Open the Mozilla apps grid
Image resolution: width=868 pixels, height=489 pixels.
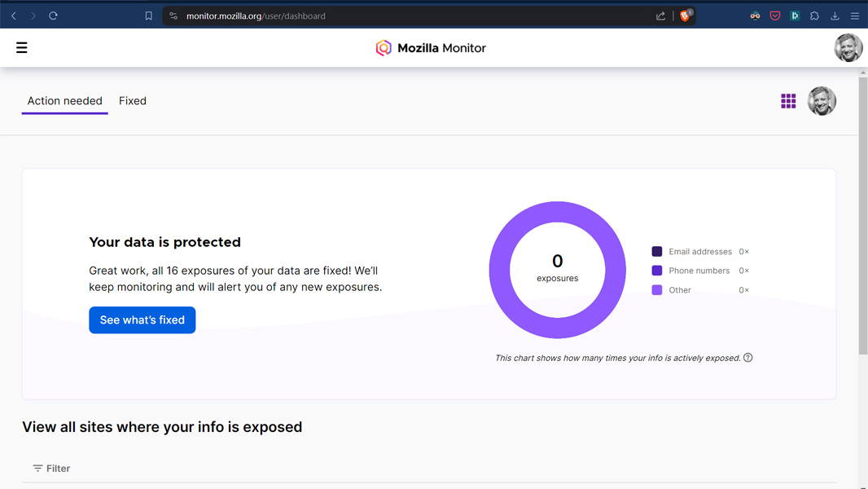pyautogui.click(x=788, y=101)
